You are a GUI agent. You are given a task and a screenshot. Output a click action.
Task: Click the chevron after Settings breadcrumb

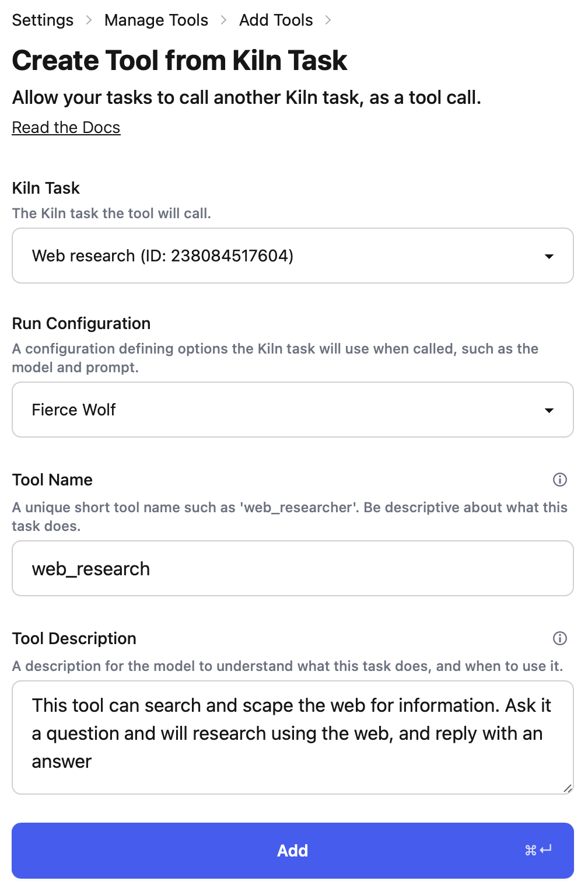point(89,20)
